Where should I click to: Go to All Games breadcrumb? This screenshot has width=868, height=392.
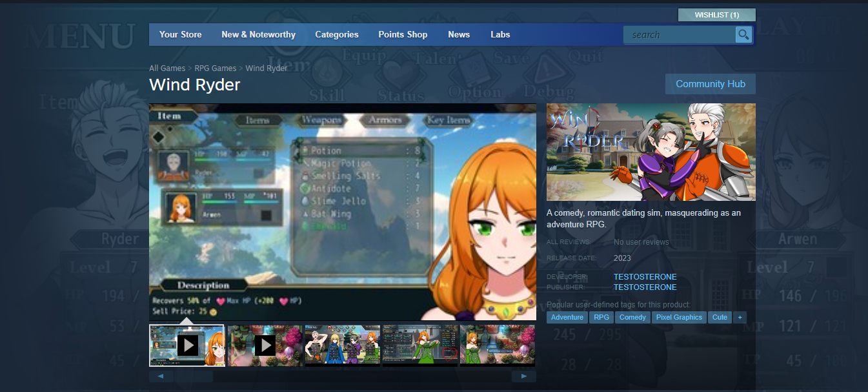pyautogui.click(x=167, y=68)
